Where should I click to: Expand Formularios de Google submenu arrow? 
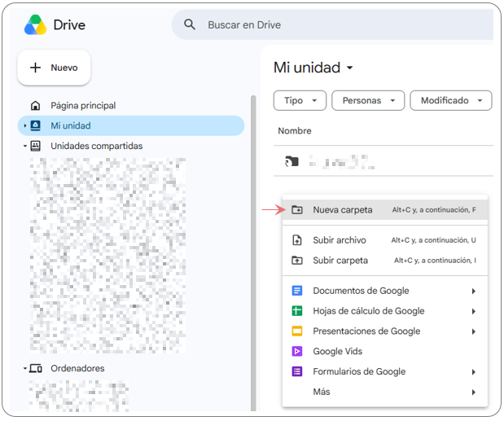point(473,372)
